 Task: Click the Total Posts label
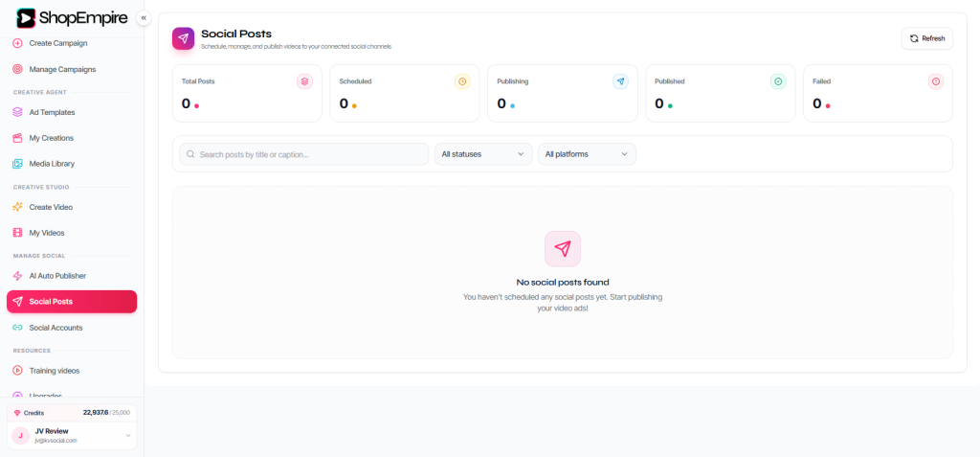pyautogui.click(x=198, y=81)
